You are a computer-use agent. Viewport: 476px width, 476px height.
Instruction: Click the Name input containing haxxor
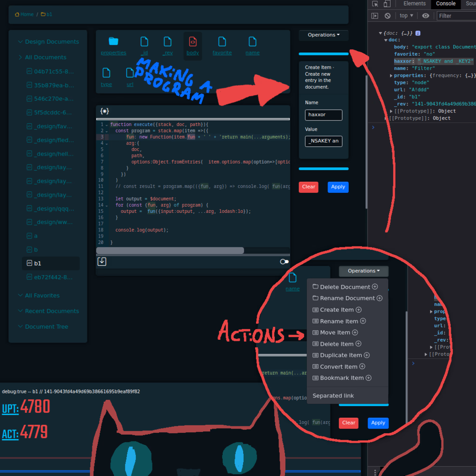point(324,115)
